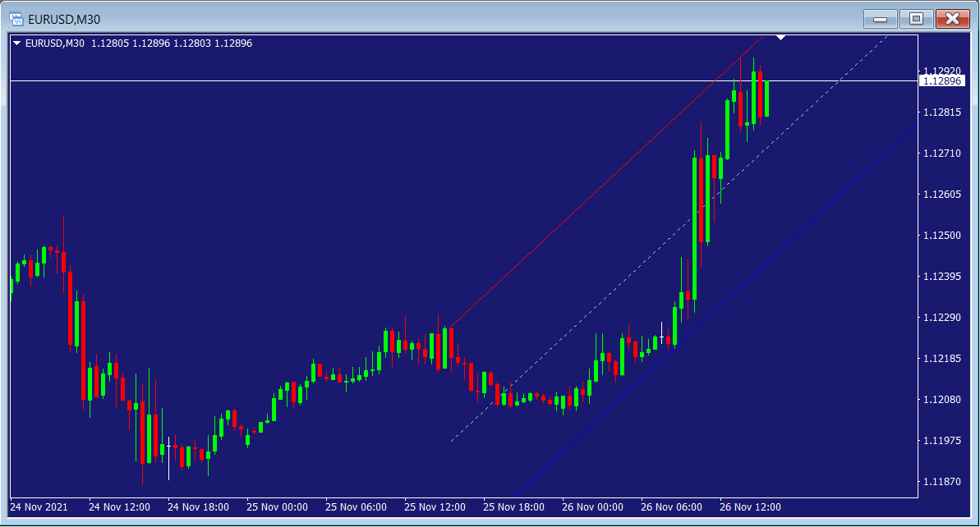Click the 1.11870 level on price scale
The image size is (980, 527).
pos(941,482)
